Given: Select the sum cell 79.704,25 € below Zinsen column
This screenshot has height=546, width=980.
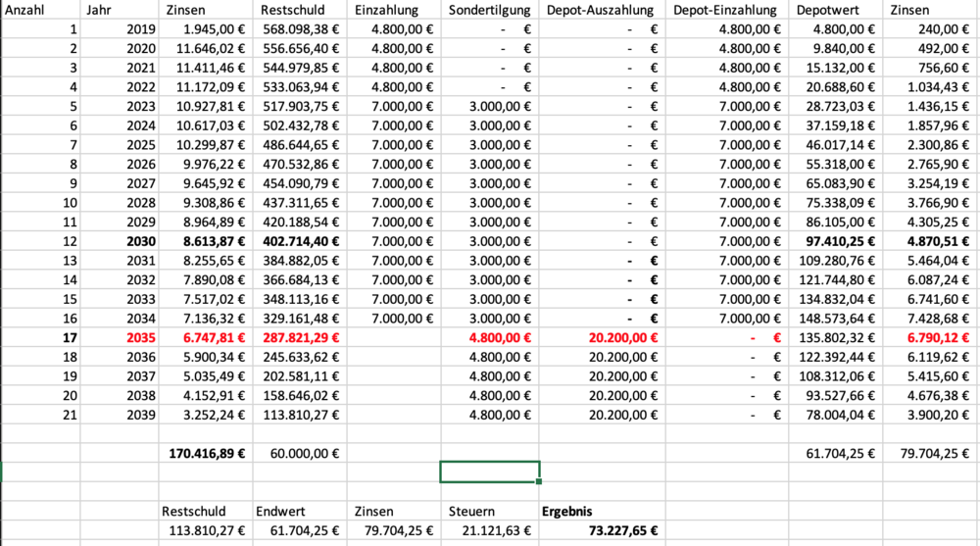Looking at the screenshot, I should coord(931,454).
